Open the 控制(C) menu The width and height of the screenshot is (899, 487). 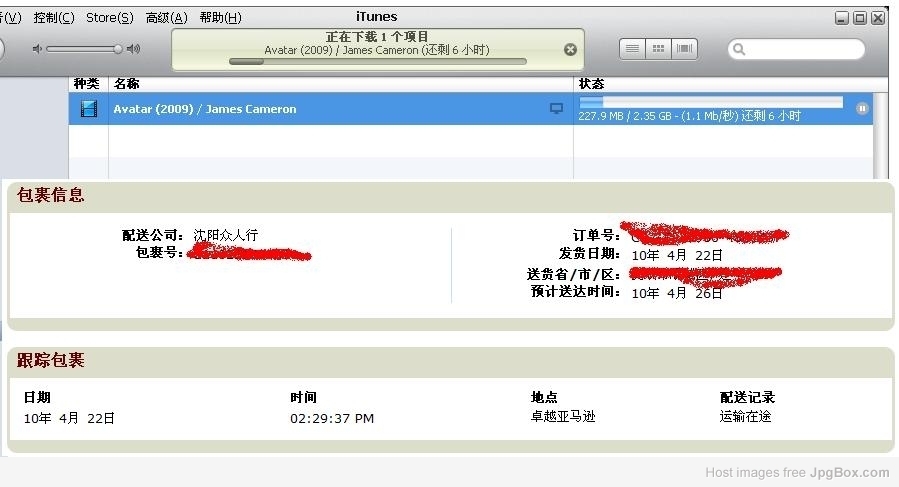pyautogui.click(x=53, y=18)
